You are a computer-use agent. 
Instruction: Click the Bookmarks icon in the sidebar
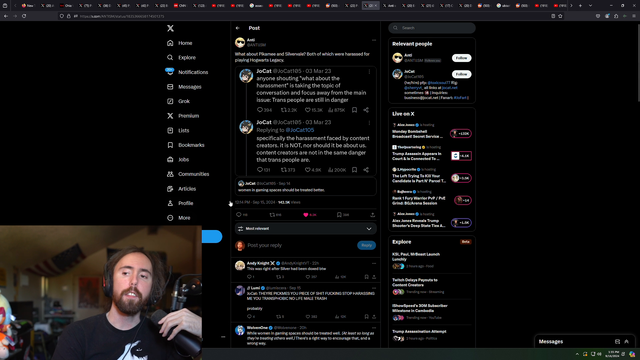(170, 145)
